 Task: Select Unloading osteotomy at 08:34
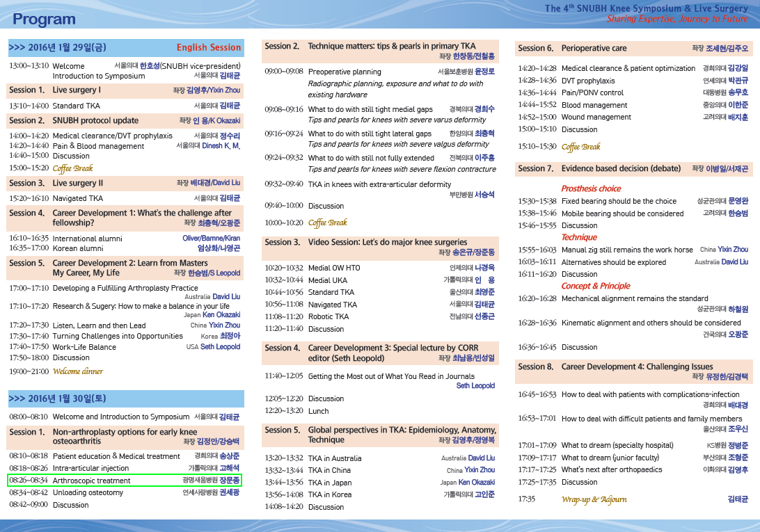click(124, 492)
